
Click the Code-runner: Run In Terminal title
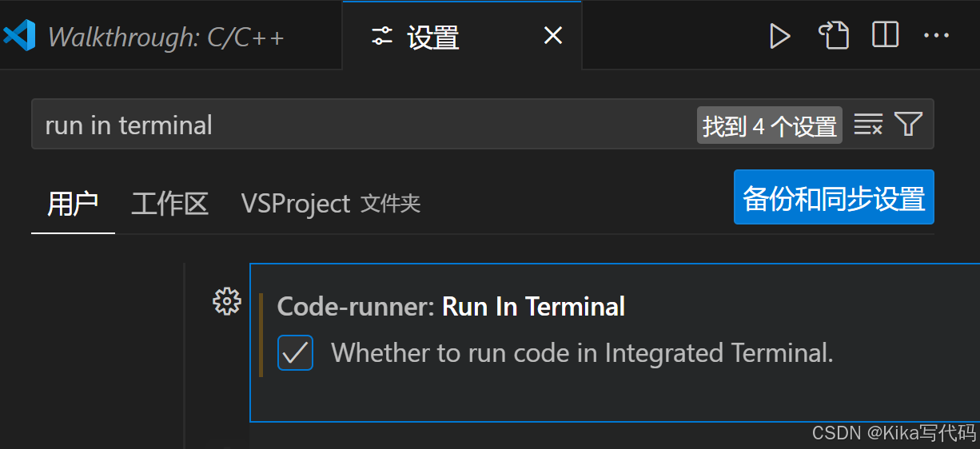point(451,307)
